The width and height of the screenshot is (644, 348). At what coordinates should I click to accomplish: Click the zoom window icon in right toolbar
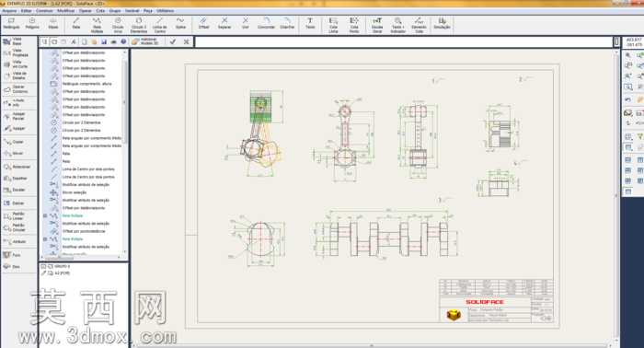pos(628,87)
